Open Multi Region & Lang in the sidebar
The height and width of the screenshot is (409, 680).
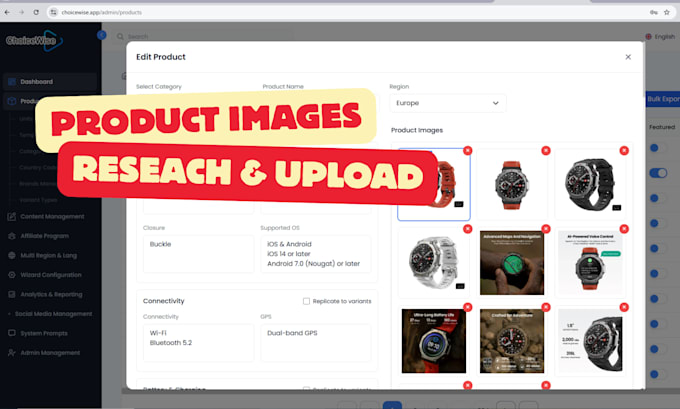50,255
